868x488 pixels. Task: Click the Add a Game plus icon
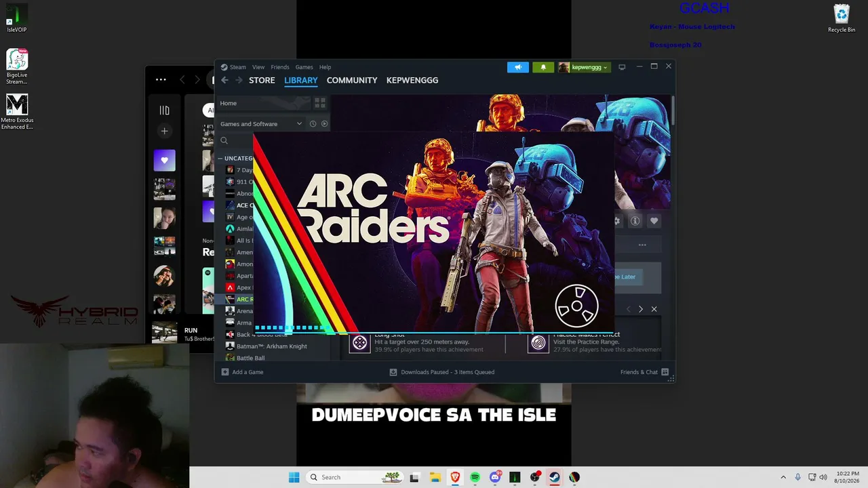pyautogui.click(x=225, y=372)
